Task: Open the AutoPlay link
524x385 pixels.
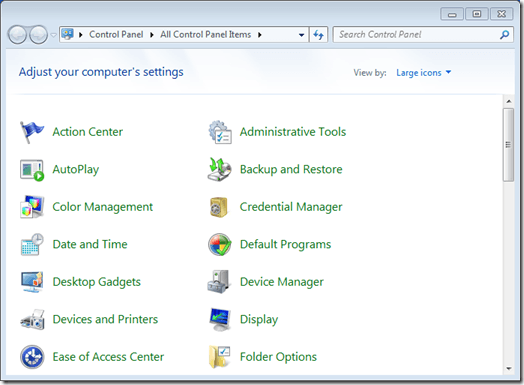Action: point(76,170)
